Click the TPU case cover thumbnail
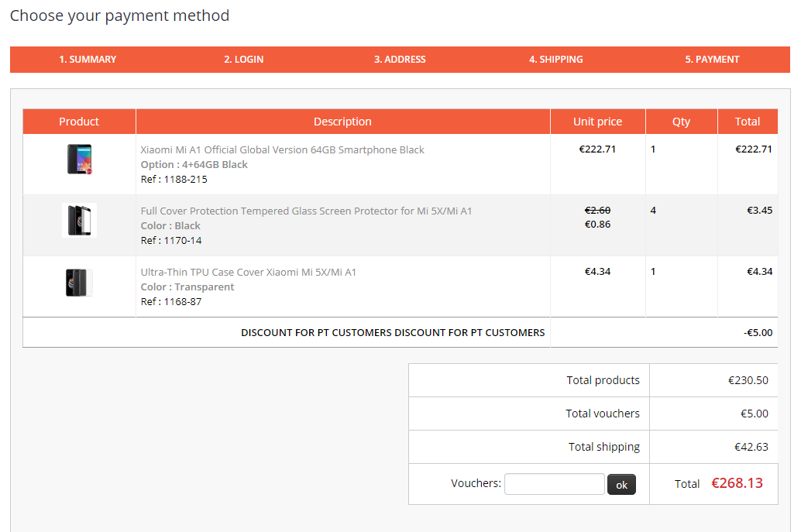801x532 pixels. tap(79, 282)
